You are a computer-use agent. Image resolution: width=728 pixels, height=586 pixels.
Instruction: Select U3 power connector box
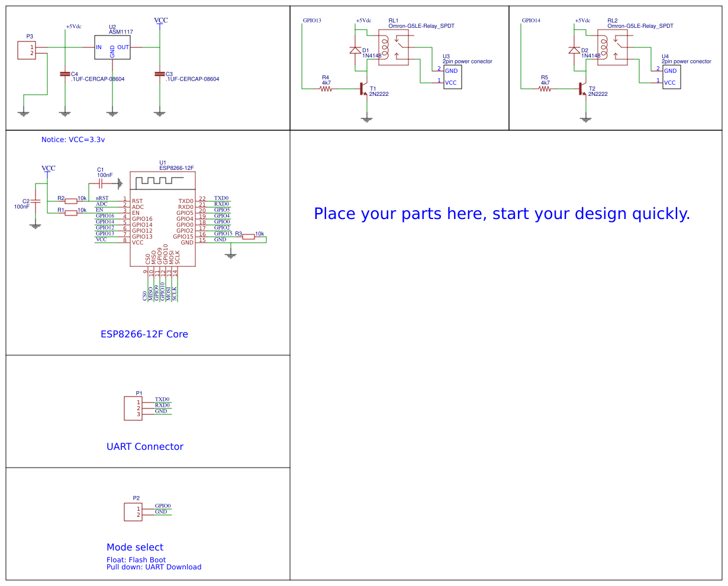[x=453, y=77]
